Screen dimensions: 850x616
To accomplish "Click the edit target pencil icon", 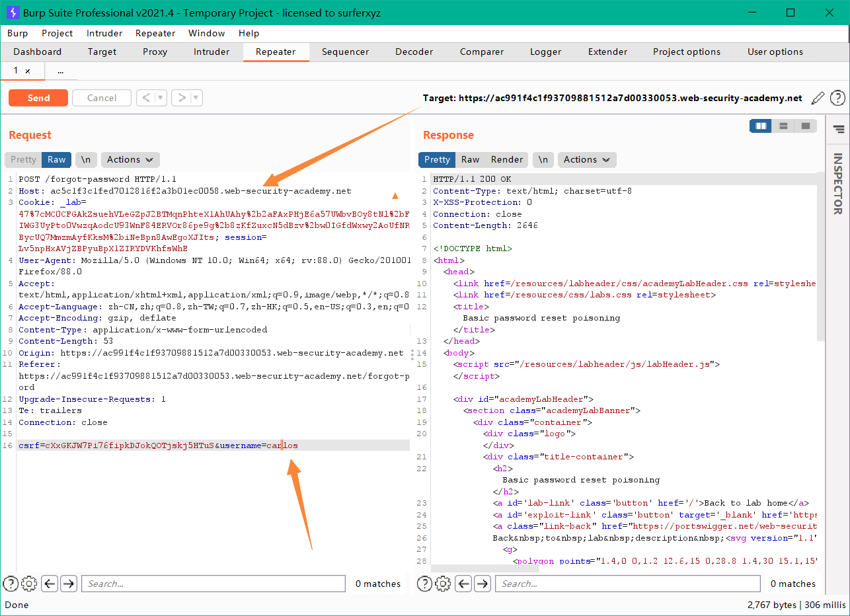I will coord(818,98).
